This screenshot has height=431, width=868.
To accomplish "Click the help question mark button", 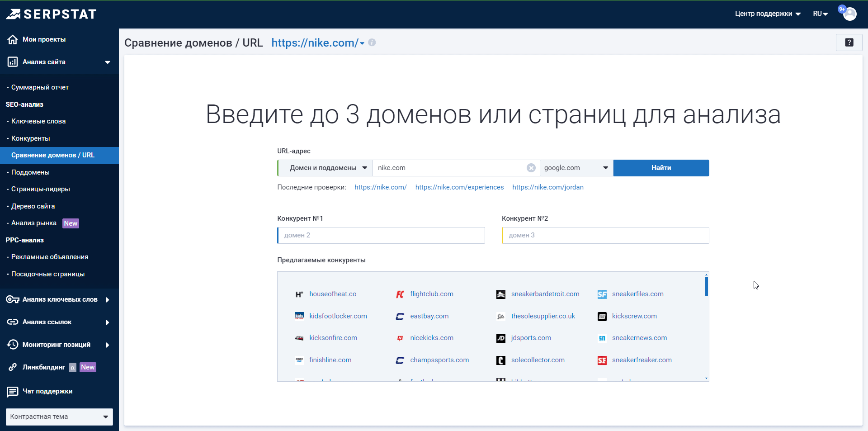I will tap(849, 43).
